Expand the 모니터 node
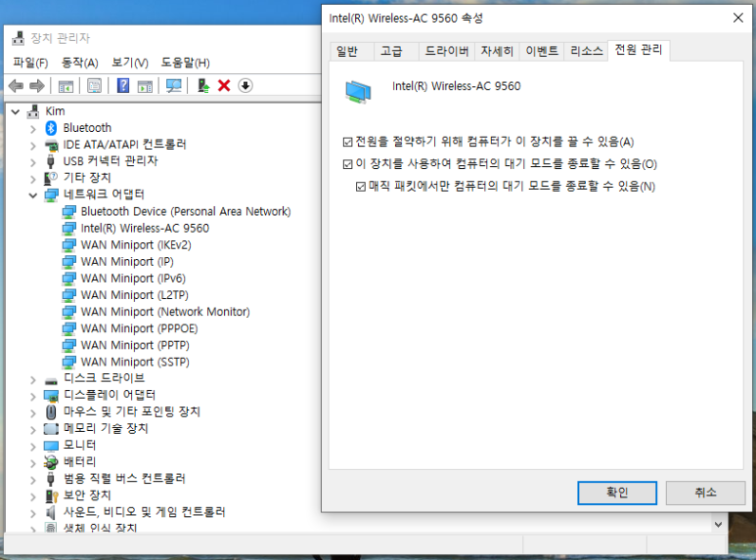The image size is (756, 560). click(32, 447)
